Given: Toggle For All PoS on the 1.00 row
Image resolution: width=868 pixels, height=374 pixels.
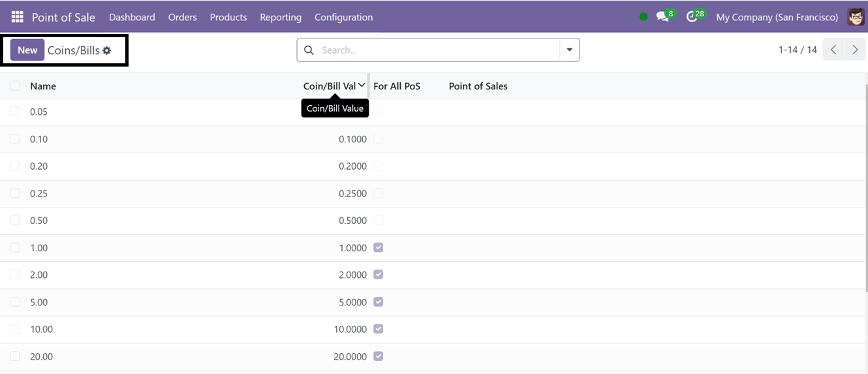Looking at the screenshot, I should coord(379,248).
